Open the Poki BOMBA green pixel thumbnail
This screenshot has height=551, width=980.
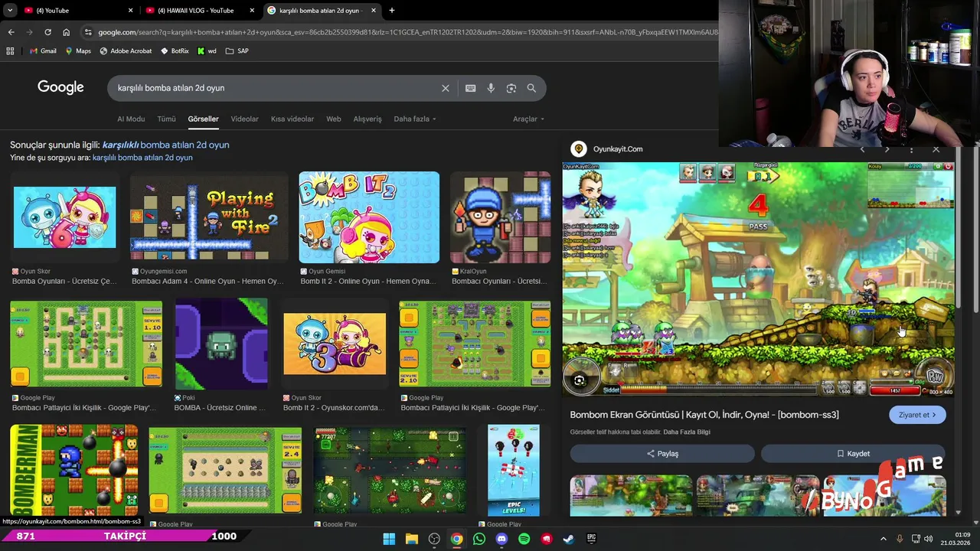point(221,344)
